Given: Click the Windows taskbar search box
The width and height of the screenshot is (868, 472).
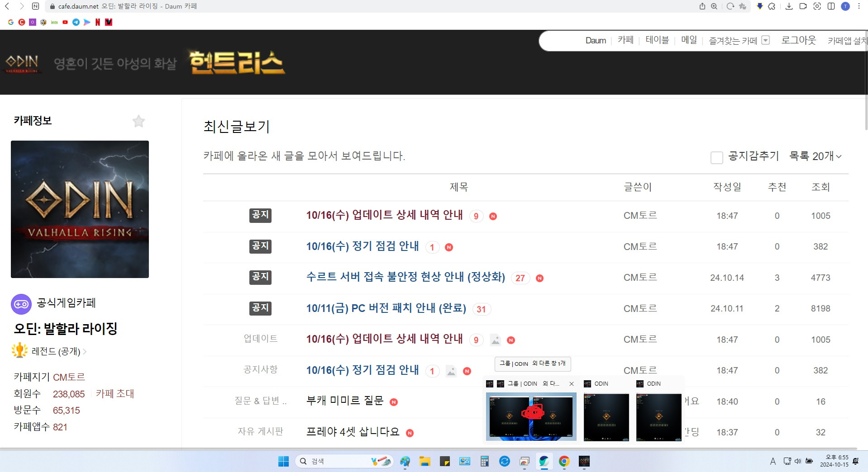Looking at the screenshot, I should [x=344, y=461].
